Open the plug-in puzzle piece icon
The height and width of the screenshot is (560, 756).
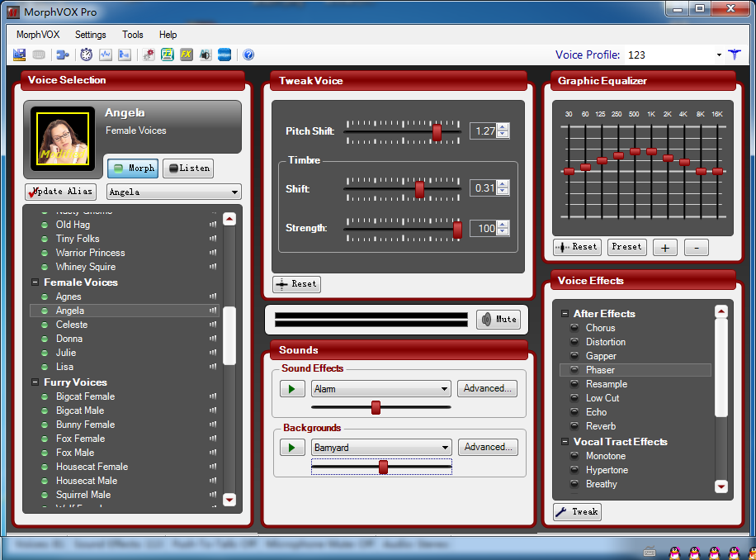[x=63, y=55]
